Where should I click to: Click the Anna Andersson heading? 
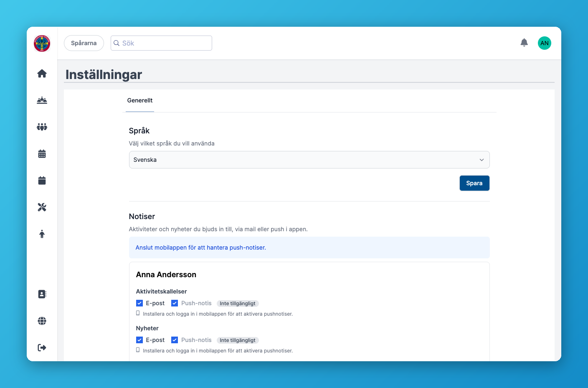(x=166, y=275)
